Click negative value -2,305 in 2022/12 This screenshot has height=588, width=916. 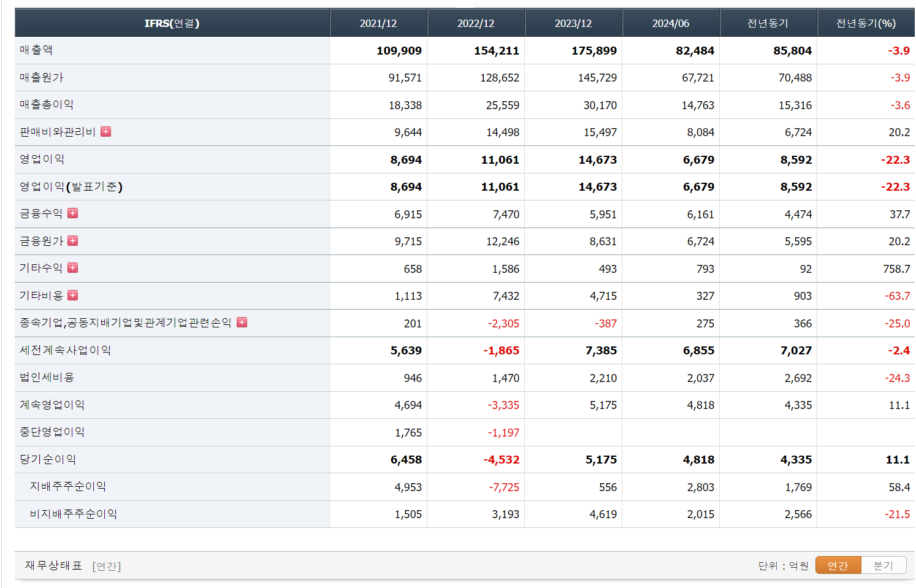click(503, 324)
